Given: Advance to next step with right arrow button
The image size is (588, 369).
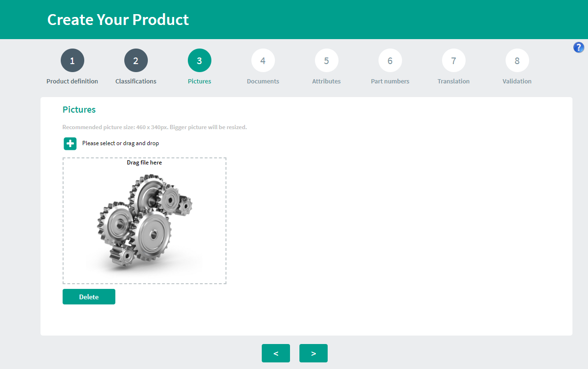Looking at the screenshot, I should click(314, 353).
